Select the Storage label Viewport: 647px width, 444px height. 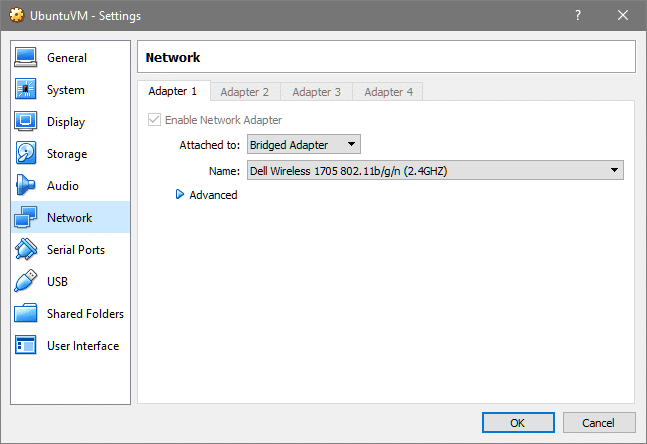67,154
